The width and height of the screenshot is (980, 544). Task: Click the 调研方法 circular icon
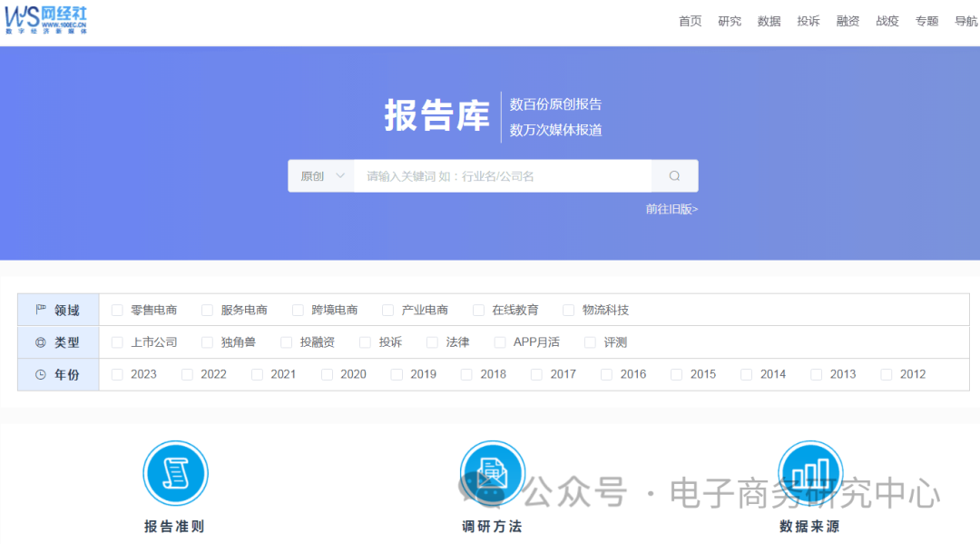492,473
